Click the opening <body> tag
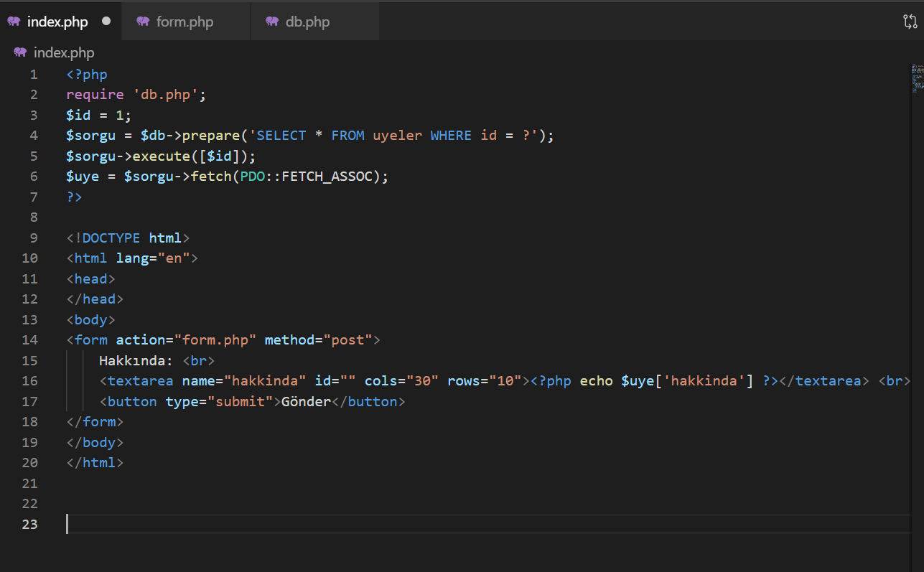 (91, 319)
